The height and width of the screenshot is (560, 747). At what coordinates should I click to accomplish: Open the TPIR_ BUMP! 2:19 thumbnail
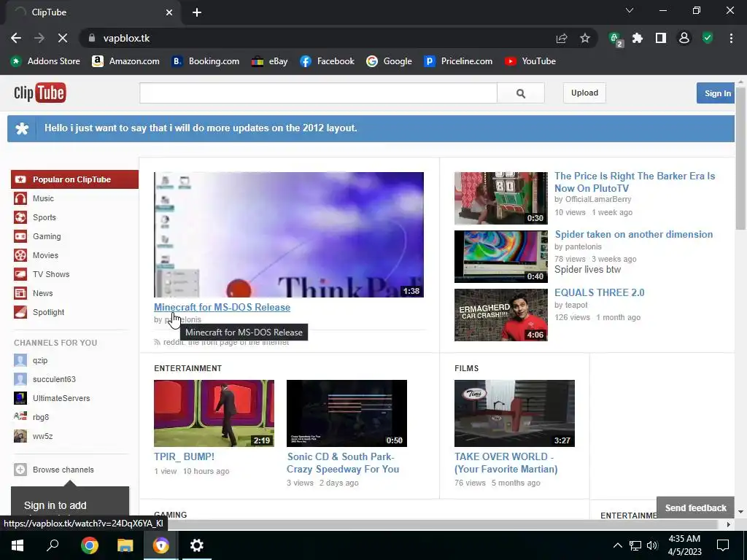(214, 413)
